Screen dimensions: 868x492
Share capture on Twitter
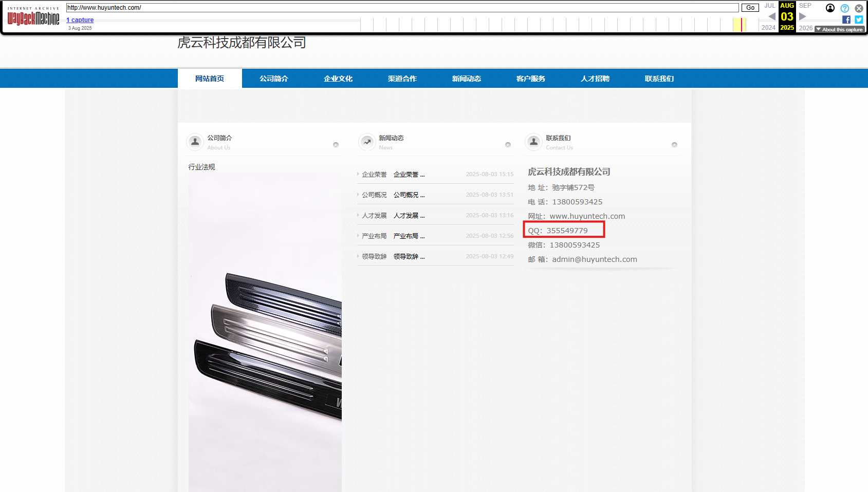tap(859, 20)
